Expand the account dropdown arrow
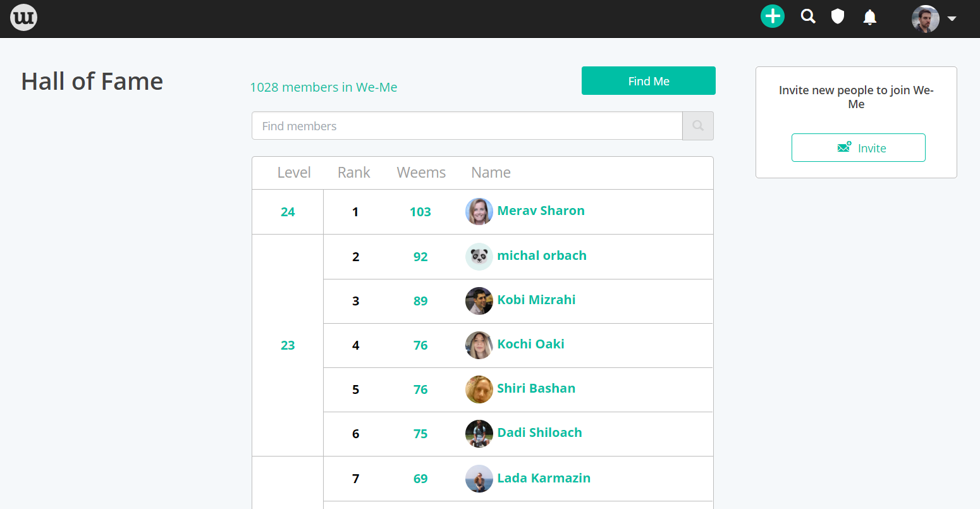 coord(952,19)
